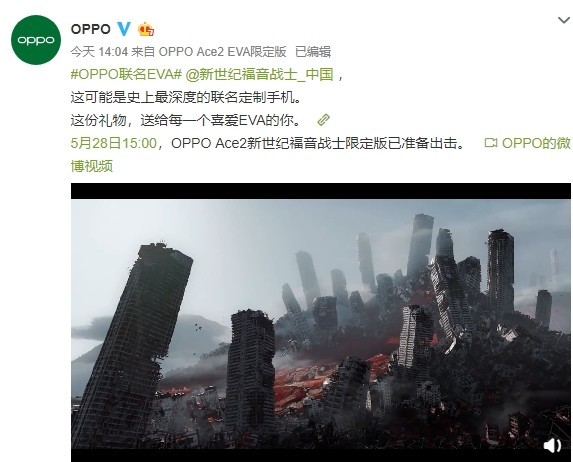Click the 送给每一个喜爱EVA的你 text line
Viewport: 573px width, 462px height.
pos(221,120)
